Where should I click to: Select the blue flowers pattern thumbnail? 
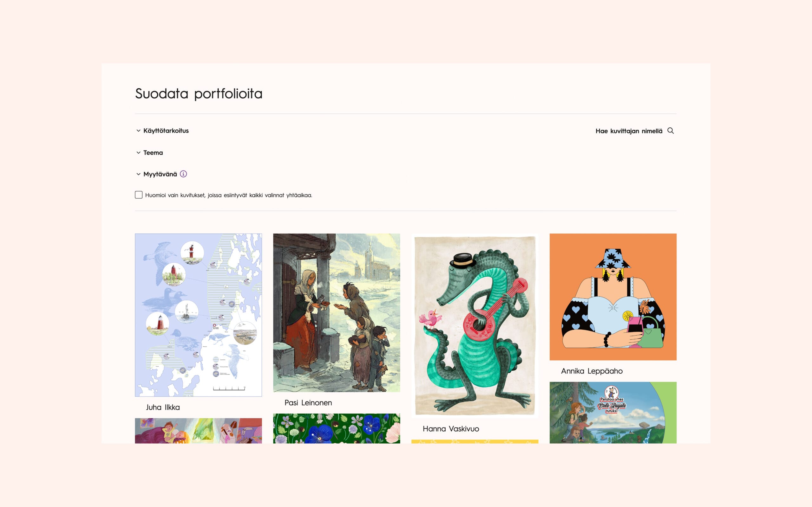(x=337, y=428)
